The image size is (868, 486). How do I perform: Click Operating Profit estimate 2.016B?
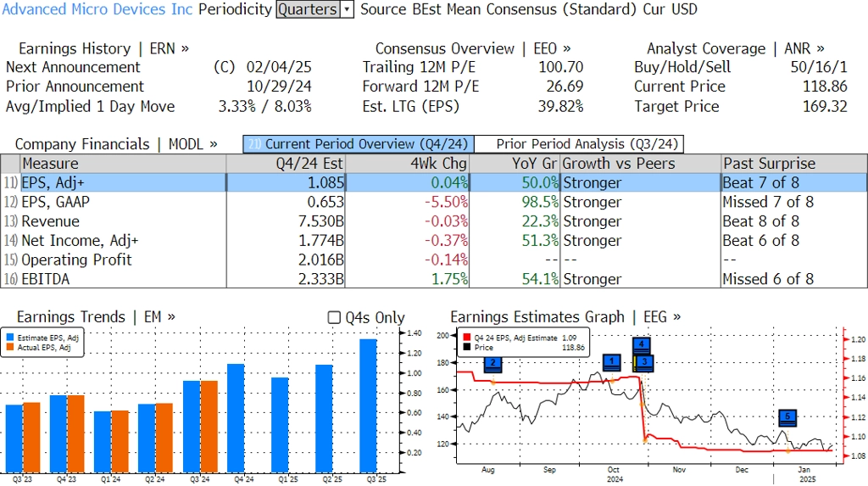pyautogui.click(x=321, y=260)
